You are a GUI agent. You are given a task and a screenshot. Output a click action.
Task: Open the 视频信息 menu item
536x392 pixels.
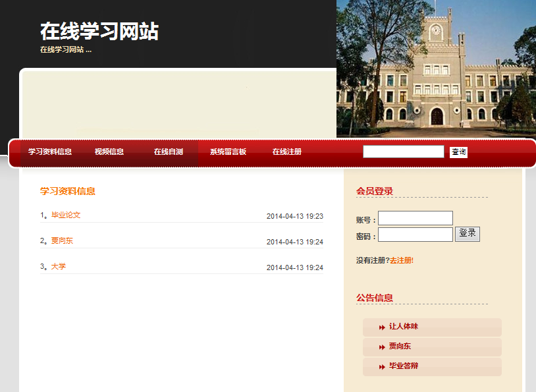[x=109, y=152]
